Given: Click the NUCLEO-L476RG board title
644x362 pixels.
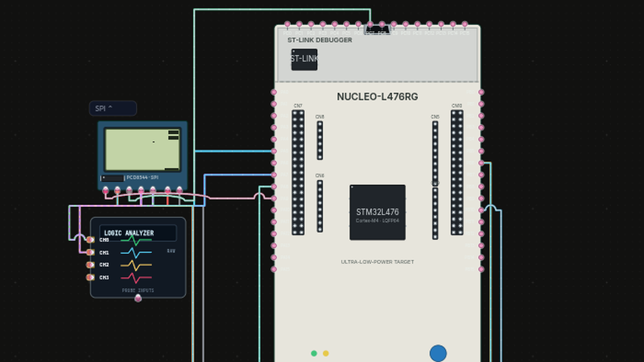Looking at the screenshot, I should pyautogui.click(x=377, y=97).
